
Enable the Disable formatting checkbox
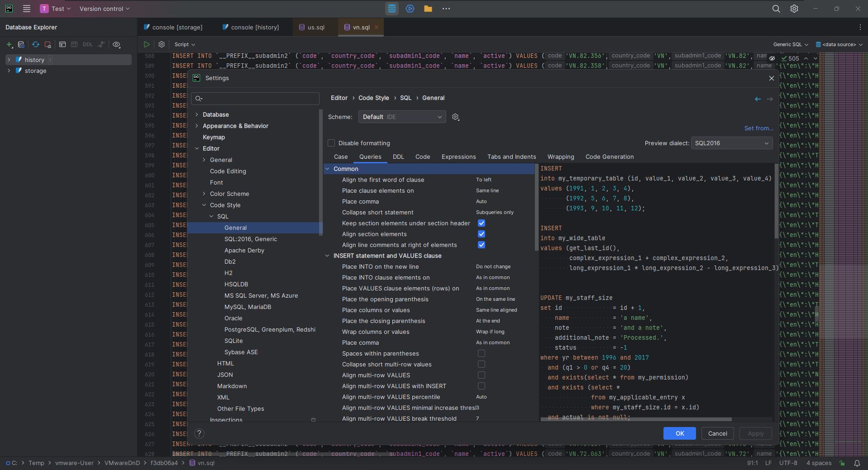pyautogui.click(x=331, y=143)
